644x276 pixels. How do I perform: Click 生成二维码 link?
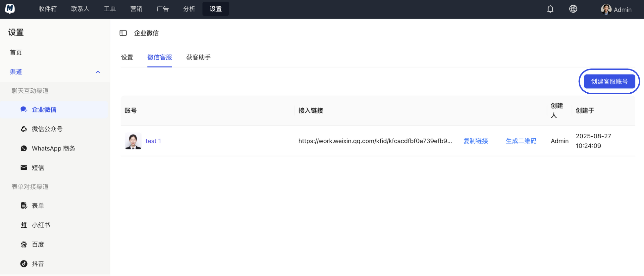521,141
